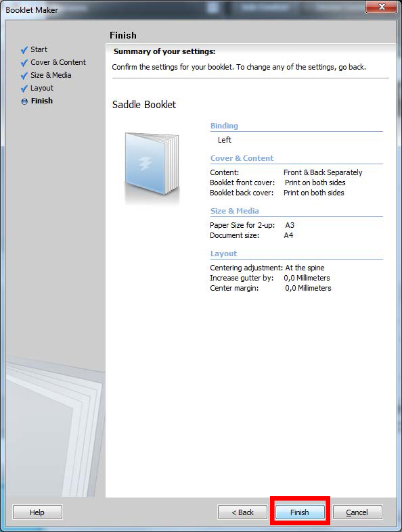Screen dimensions: 402x532
Task: Select the Finish step in sidebar
Action: 42,101
